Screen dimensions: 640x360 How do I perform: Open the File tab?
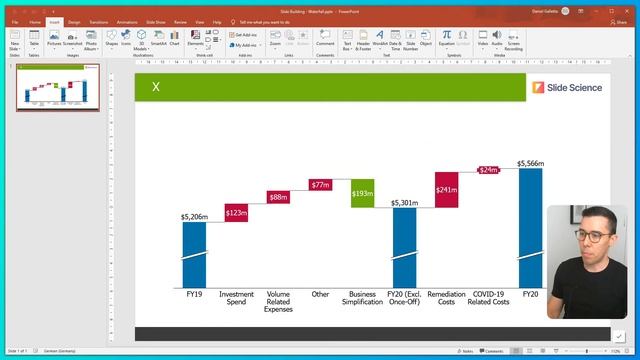[15, 22]
